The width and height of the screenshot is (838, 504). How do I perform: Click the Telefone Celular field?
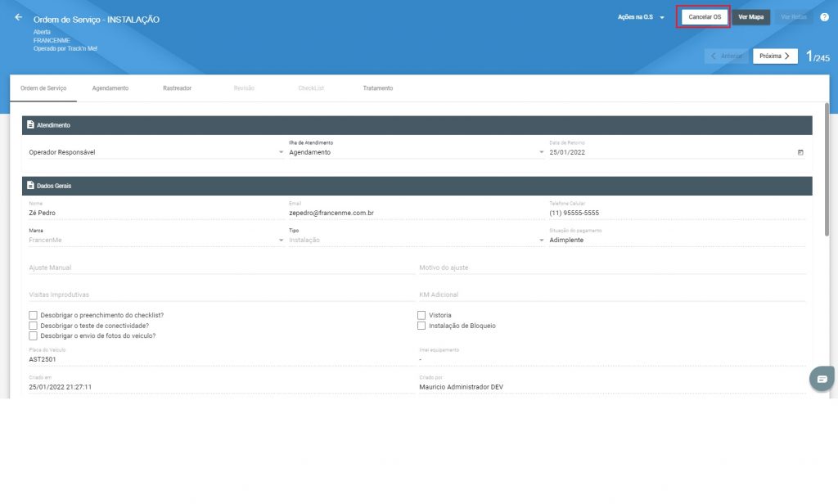[677, 213]
